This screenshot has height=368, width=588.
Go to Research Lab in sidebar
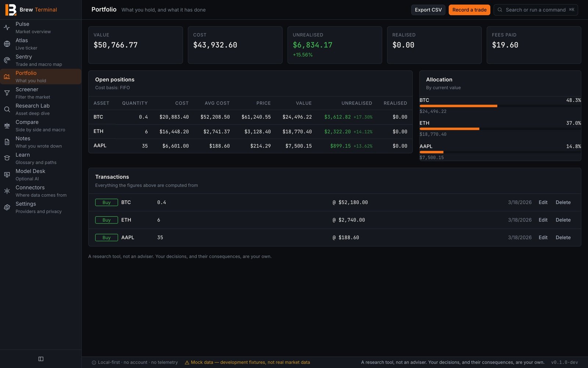click(x=41, y=109)
